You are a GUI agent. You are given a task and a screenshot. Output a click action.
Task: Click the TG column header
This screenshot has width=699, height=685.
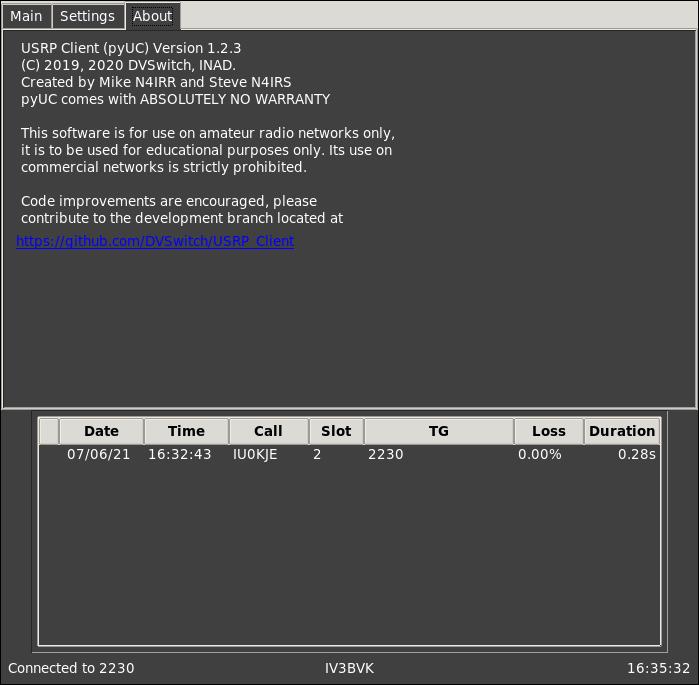(439, 431)
